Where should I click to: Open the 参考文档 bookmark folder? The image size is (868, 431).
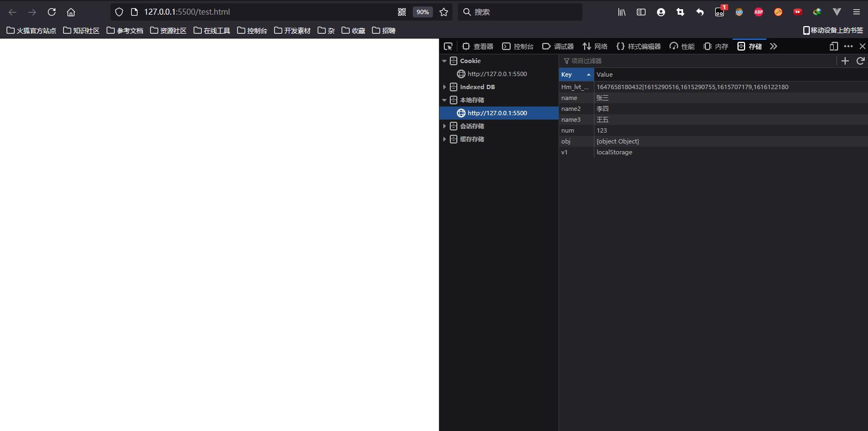[125, 30]
